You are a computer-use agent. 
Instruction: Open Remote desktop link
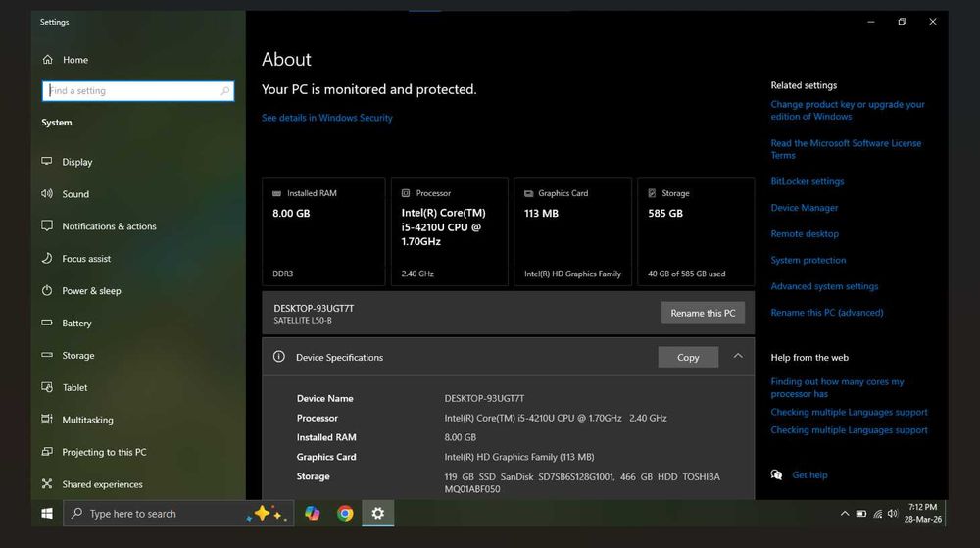point(805,234)
